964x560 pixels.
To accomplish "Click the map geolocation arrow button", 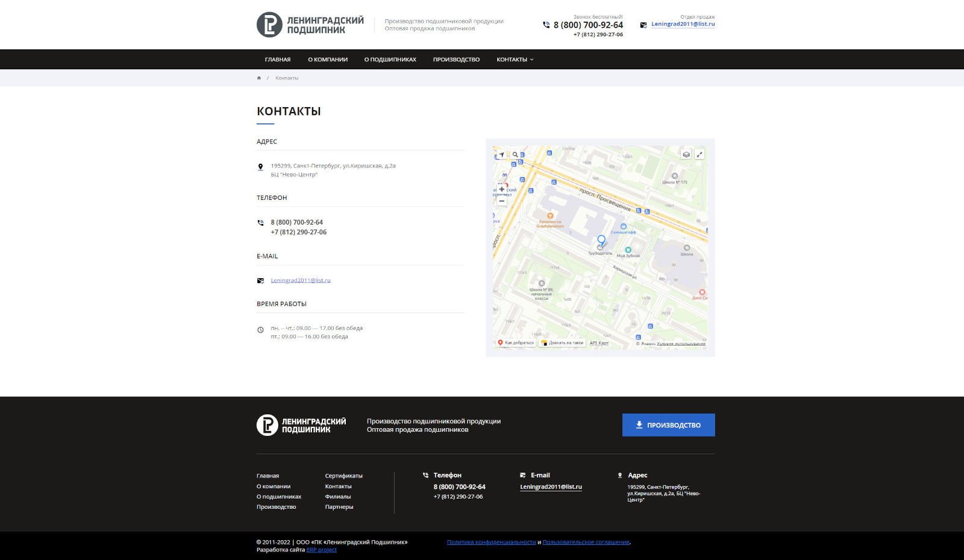I will 501,155.
